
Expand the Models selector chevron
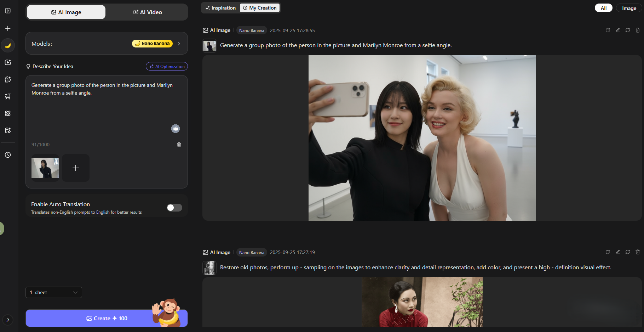click(179, 44)
